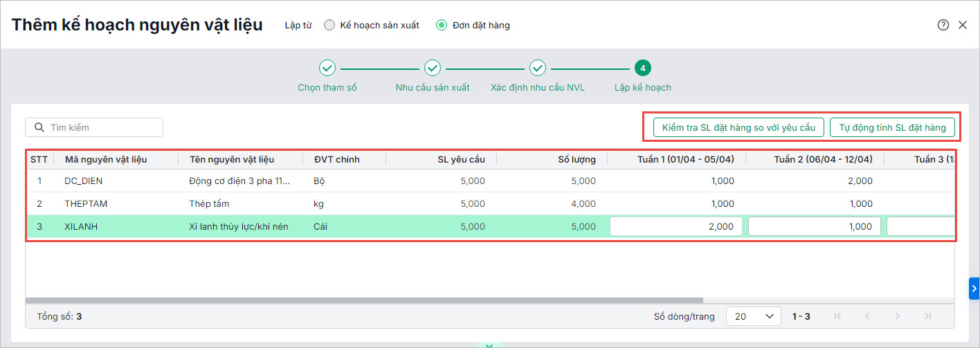Click 'Kiểm tra SL đặt hàng so với yêu cầu'
The height and width of the screenshot is (348, 980).
(x=738, y=127)
